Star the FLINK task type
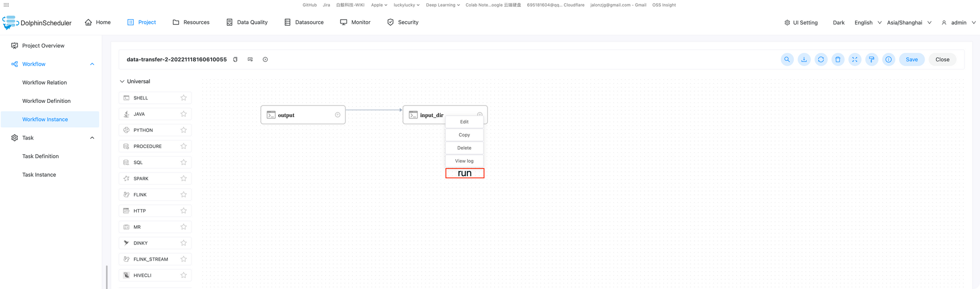The width and height of the screenshot is (980, 289). (184, 195)
